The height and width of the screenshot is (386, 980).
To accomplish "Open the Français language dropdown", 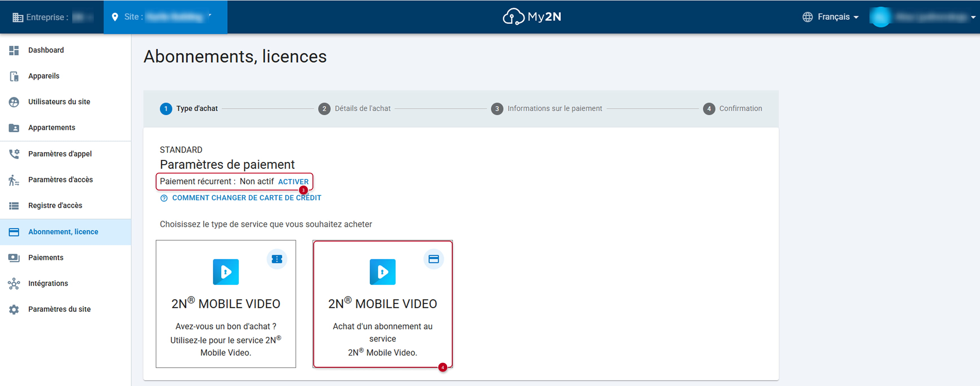I will [x=831, y=17].
